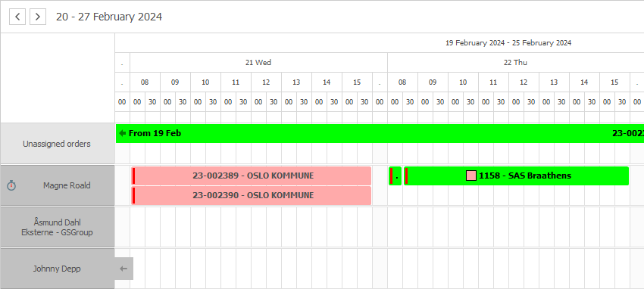Click the 11 hour header under Thursday
644x289 pixels.
493,82
